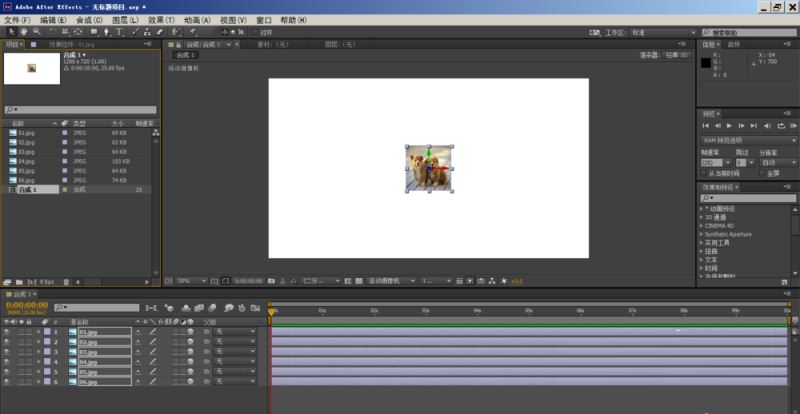This screenshot has height=414, width=800.
Task: Select the Zoom magnifier tool
Action: (x=36, y=32)
